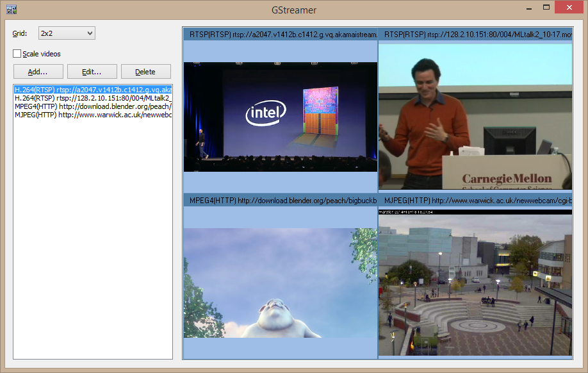Click the Warwick campus webcam video pane
Viewport: 588px width, 373px height.
click(x=475, y=282)
